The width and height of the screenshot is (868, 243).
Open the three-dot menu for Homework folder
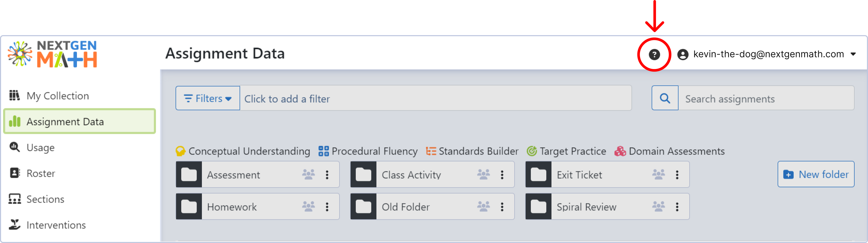coord(327,207)
